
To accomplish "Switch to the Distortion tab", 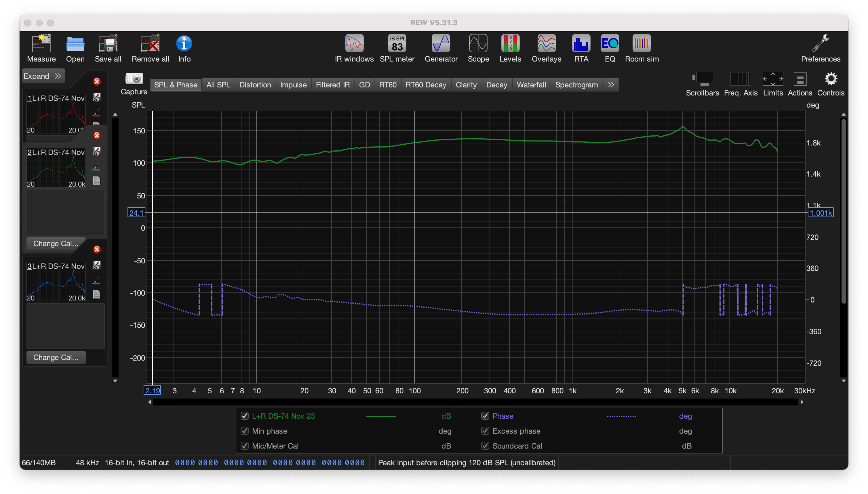I will 255,85.
